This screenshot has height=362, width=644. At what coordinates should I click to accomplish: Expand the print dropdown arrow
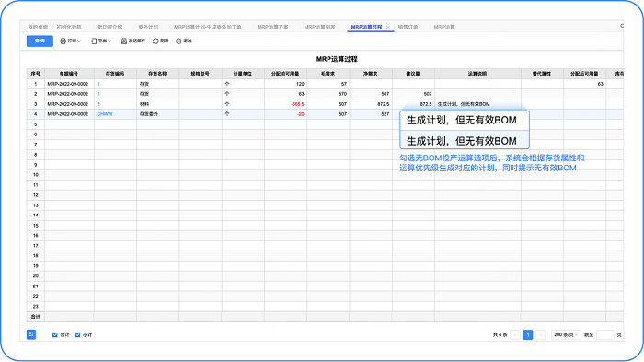tap(79, 41)
